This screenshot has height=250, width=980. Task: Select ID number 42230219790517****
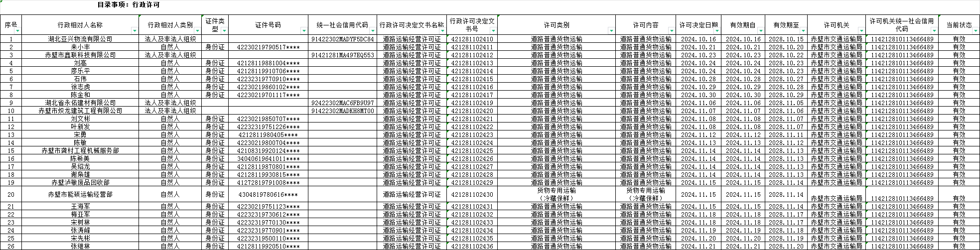tap(268, 47)
